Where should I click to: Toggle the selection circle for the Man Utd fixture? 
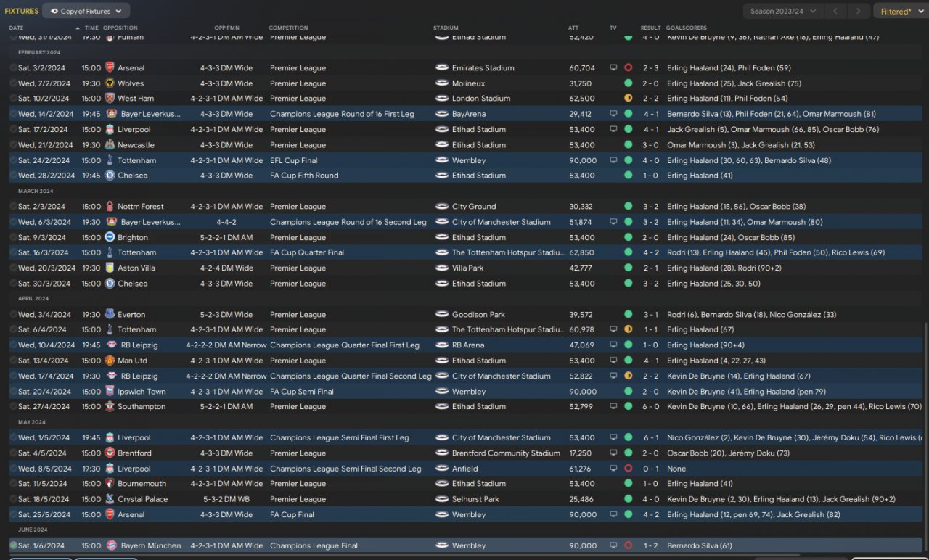[13, 361]
